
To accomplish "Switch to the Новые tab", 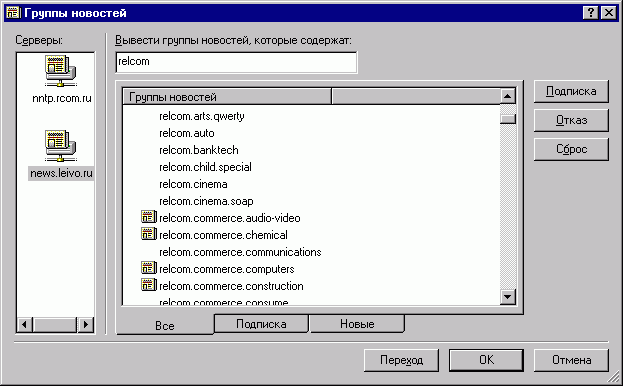I will click(x=357, y=324).
